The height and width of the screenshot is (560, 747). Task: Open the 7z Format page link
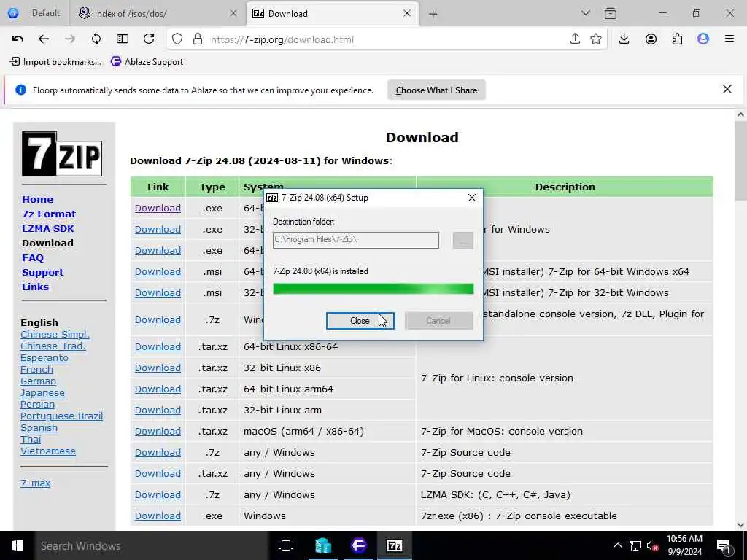(x=49, y=214)
